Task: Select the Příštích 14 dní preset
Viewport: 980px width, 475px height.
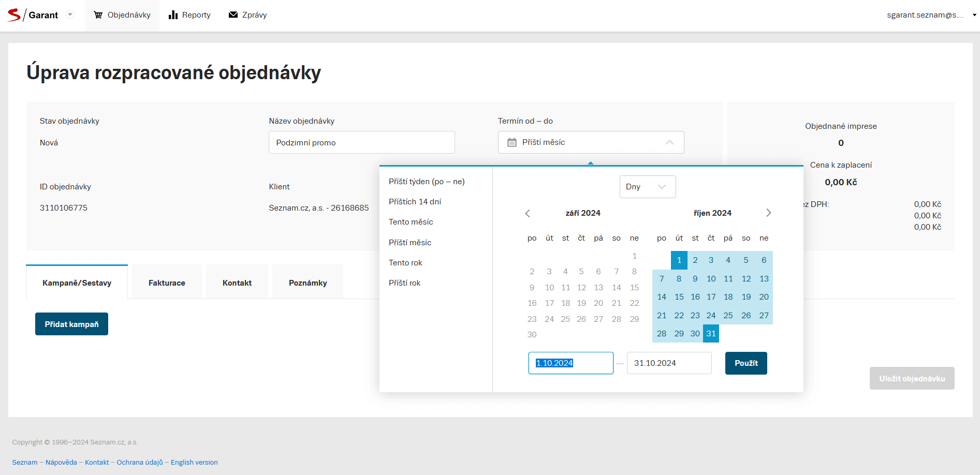Action: (415, 202)
